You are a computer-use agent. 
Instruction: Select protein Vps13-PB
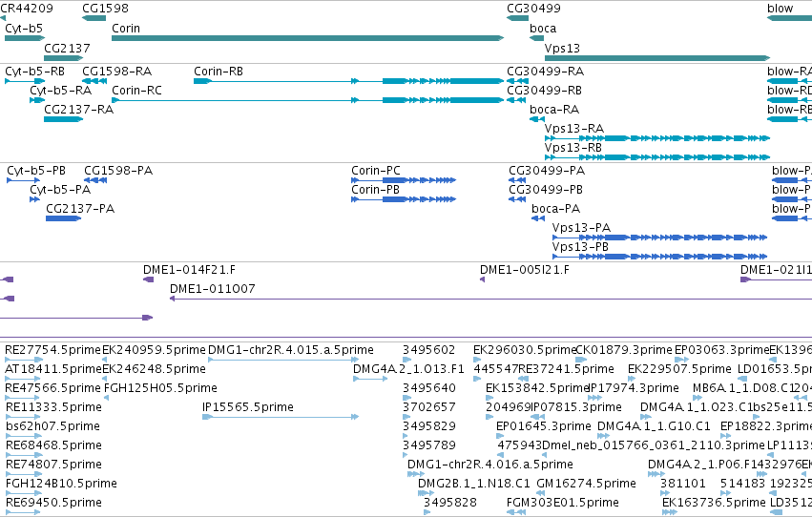659,257
